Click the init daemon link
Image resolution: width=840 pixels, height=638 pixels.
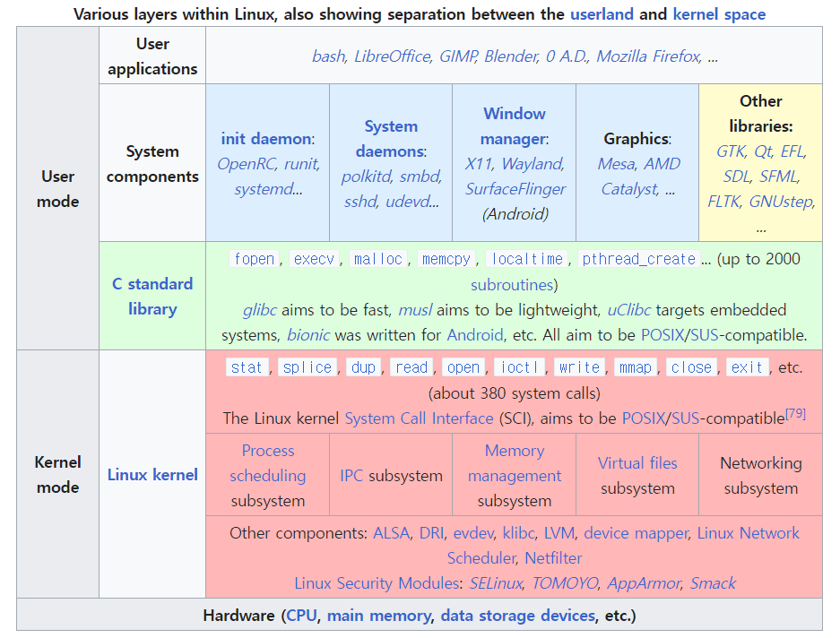tap(265, 139)
